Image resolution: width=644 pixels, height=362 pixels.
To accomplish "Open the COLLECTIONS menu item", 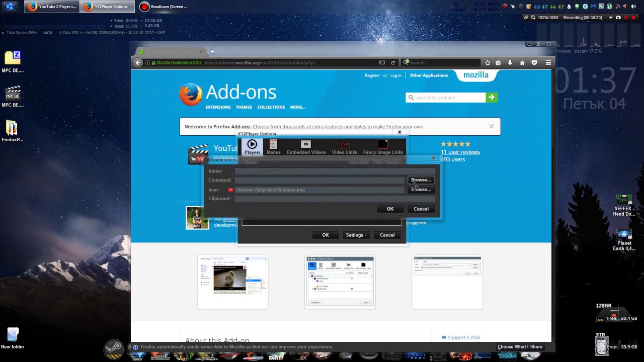I will pos(271,107).
